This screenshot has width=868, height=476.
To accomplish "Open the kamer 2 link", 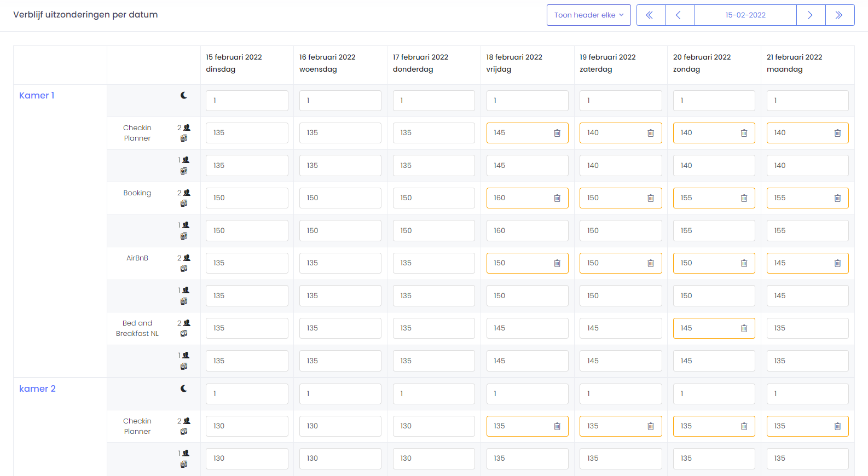I will coord(37,388).
